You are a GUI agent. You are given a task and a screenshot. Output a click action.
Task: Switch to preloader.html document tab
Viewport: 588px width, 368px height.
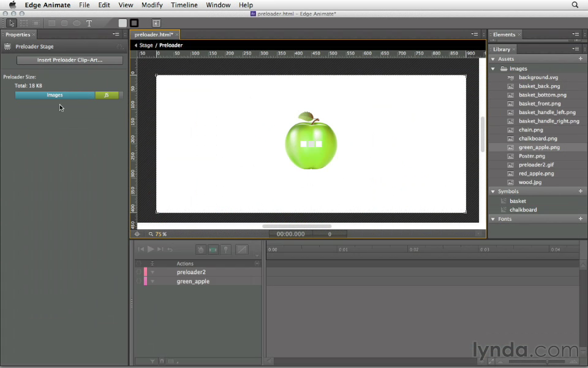[x=154, y=34]
